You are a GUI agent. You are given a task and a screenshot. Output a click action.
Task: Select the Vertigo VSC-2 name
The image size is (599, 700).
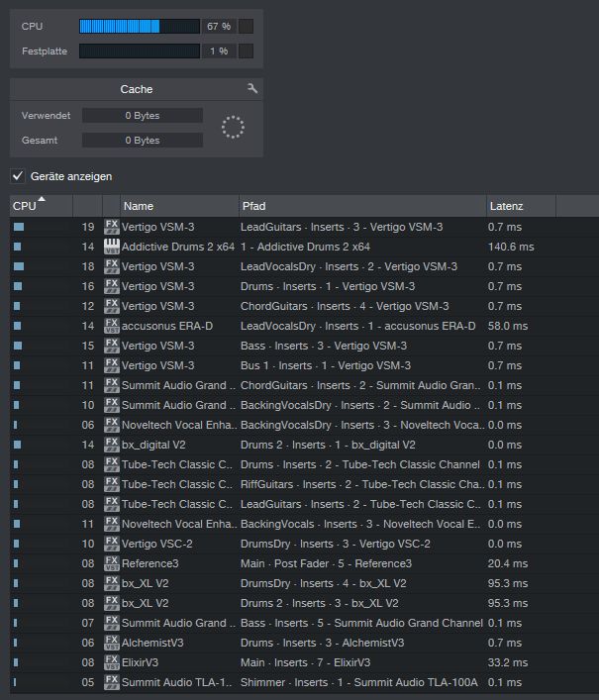coord(157,544)
